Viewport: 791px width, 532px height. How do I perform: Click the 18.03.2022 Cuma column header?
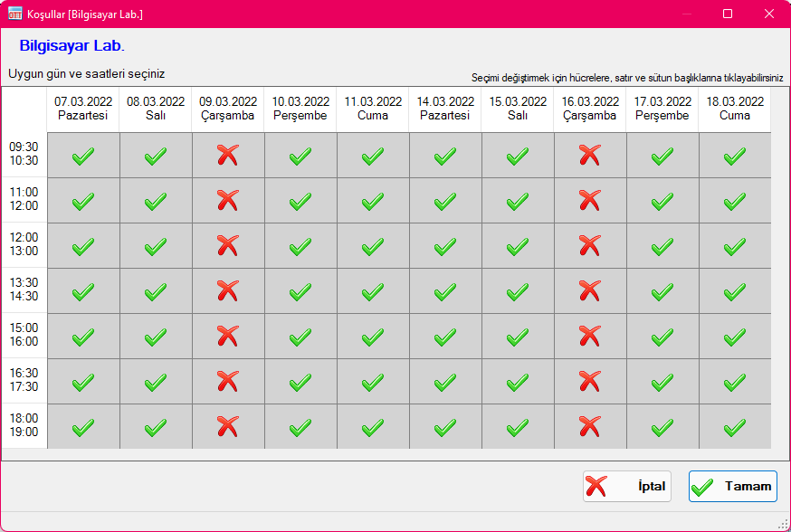[735, 109]
